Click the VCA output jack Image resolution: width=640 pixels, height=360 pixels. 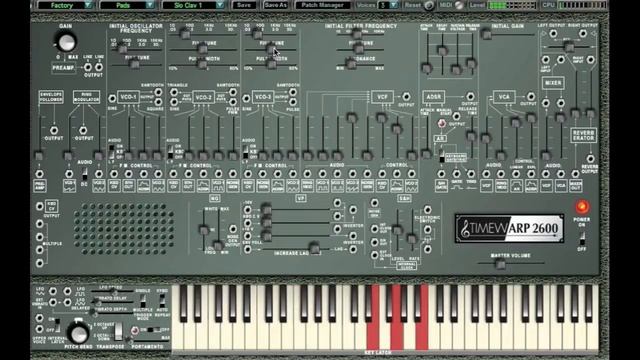tap(531, 97)
